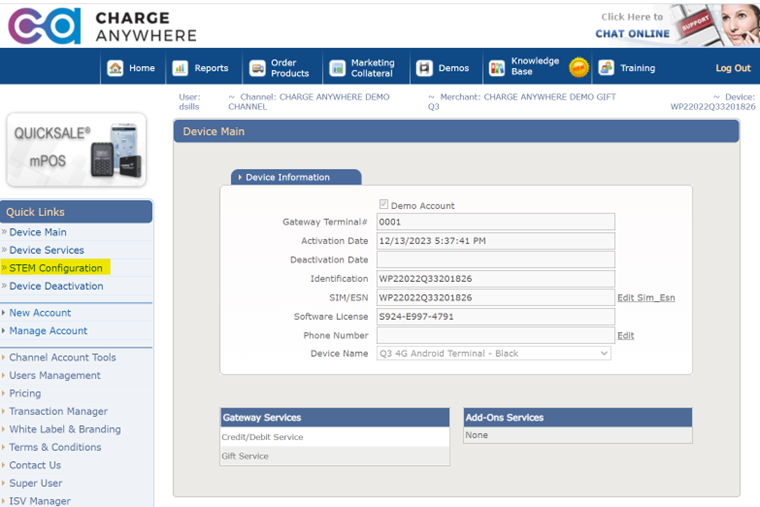Click the Order Products truck icon
Image resolution: width=760 pixels, height=507 pixels.
258,68
